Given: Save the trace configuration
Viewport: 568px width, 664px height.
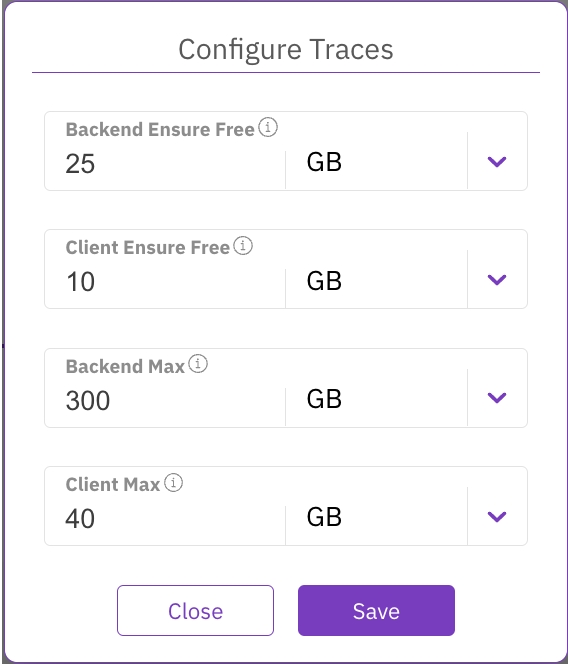Looking at the screenshot, I should [376, 610].
